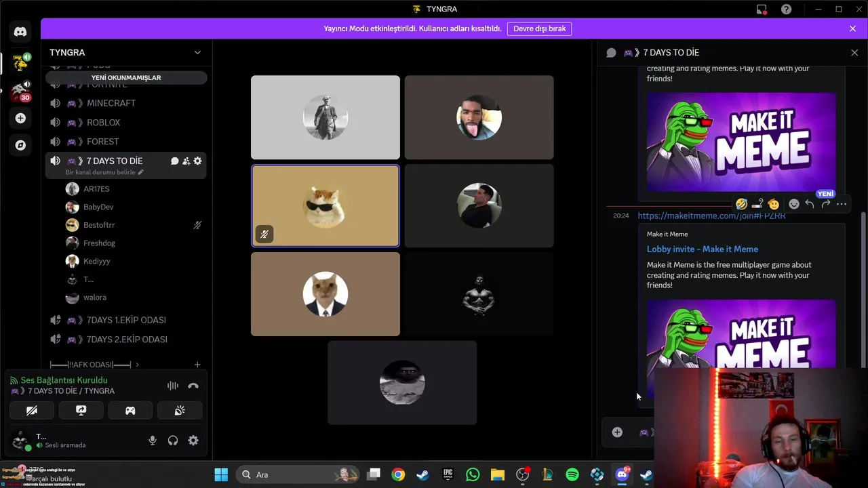Toggle camera on in voice panel
The height and width of the screenshot is (488, 868).
(x=31, y=410)
